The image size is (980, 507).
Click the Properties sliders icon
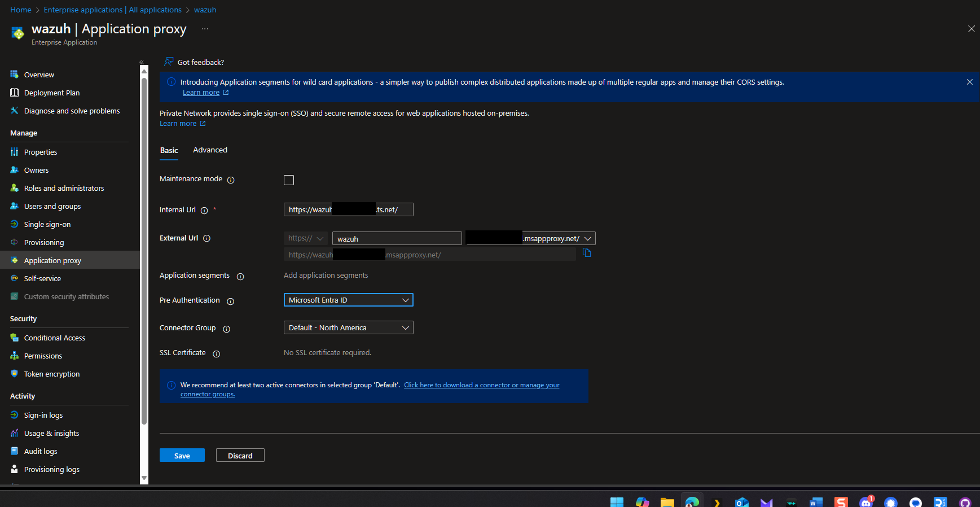[14, 151]
